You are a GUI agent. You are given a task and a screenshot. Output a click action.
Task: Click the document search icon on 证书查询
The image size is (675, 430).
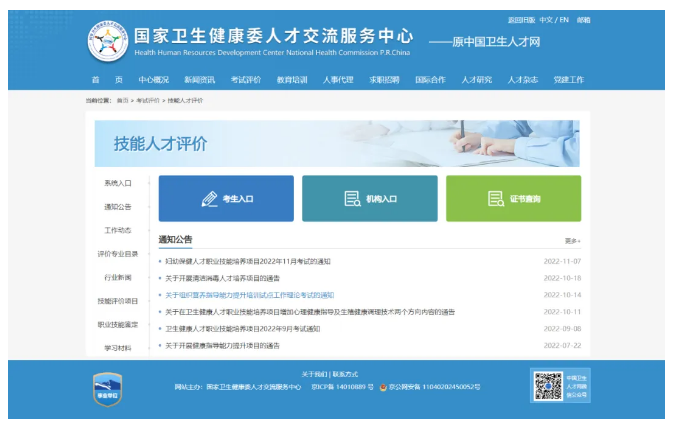496,199
